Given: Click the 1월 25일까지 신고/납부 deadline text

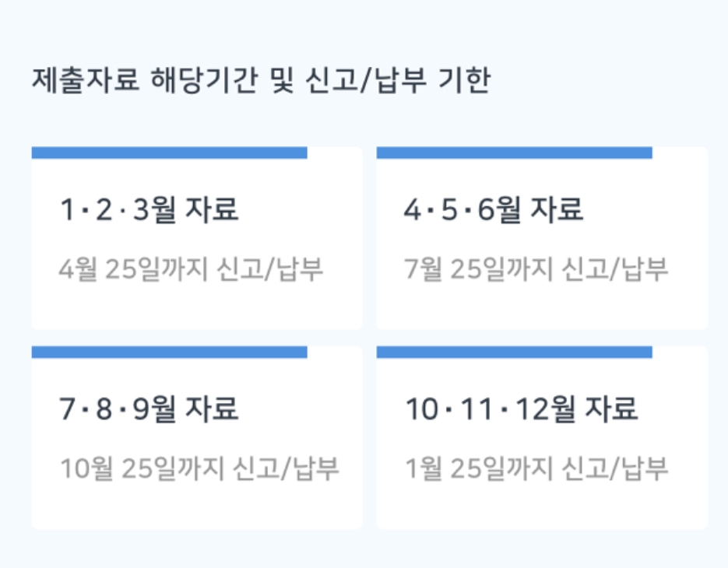Looking at the screenshot, I should pyautogui.click(x=536, y=468).
